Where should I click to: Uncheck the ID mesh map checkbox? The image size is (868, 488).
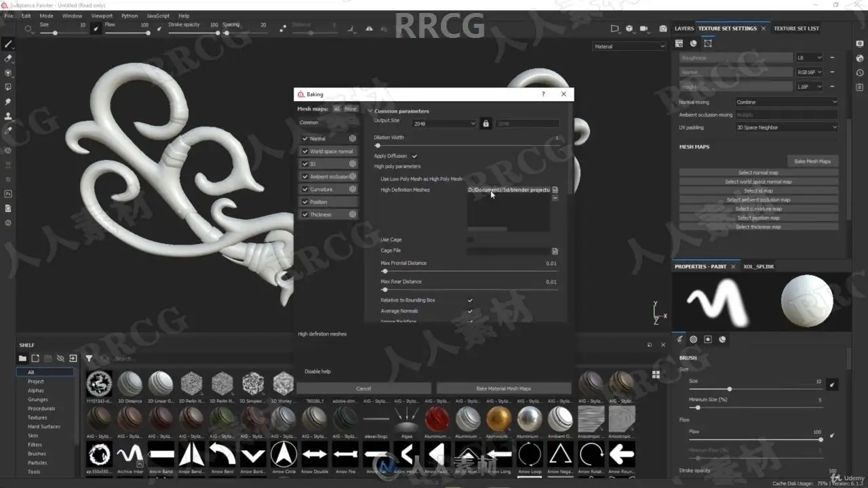point(305,163)
